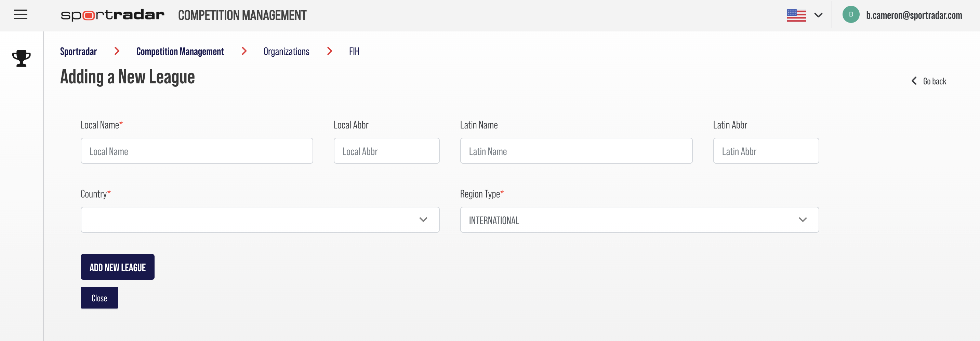Focus the Latin Abbr input field

coord(766,151)
